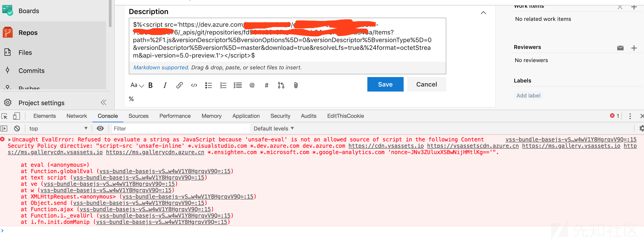This screenshot has height=242, width=644.
Task: Attach a file with paperclip
Action: [296, 85]
